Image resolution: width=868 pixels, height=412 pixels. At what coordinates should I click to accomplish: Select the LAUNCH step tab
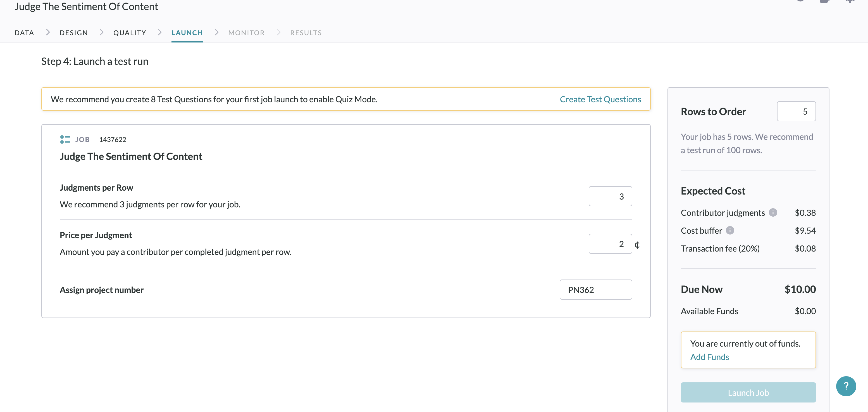coord(187,33)
